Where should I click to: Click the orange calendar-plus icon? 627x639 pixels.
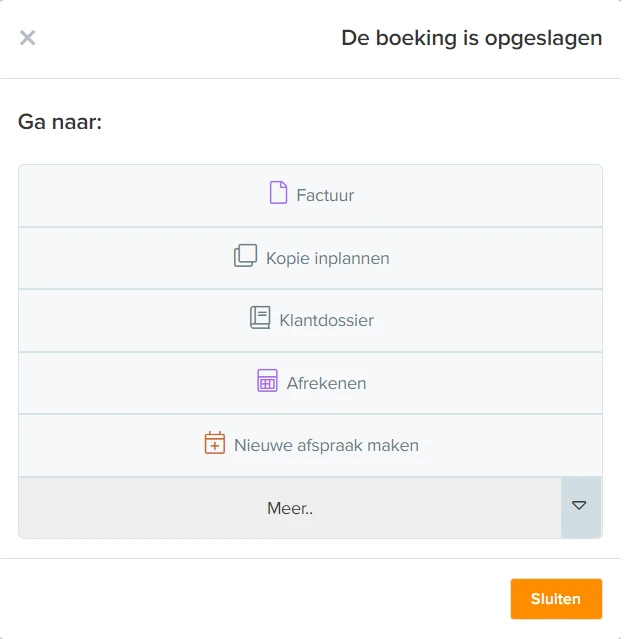click(215, 443)
